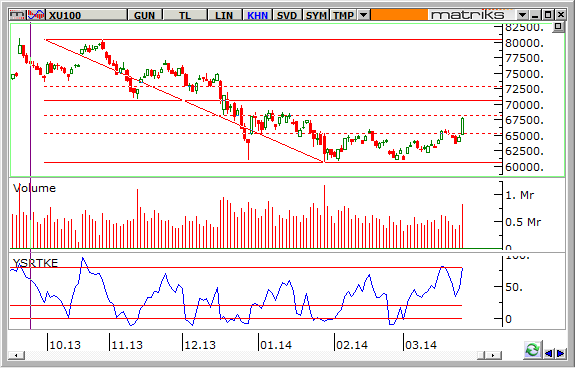Viewport: 575px width, 368px height.
Task: Click the 67500 price axis label
Action: click(524, 121)
